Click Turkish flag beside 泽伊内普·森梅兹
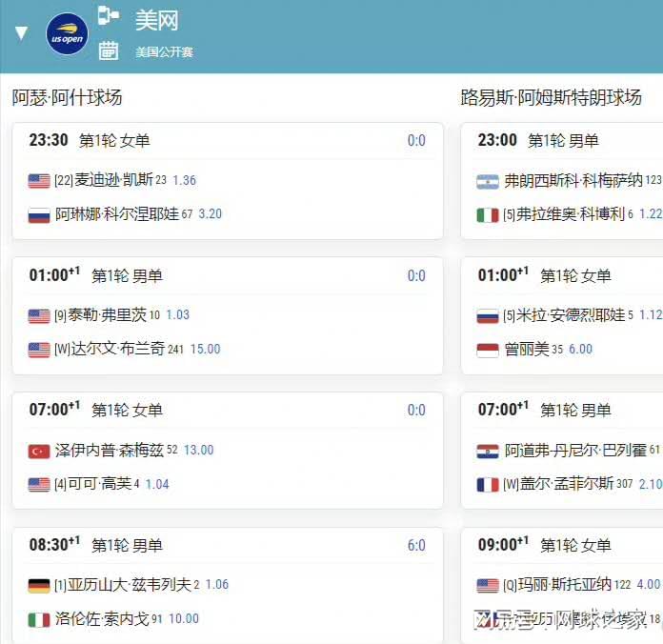Image resolution: width=663 pixels, height=644 pixels. 39,451
